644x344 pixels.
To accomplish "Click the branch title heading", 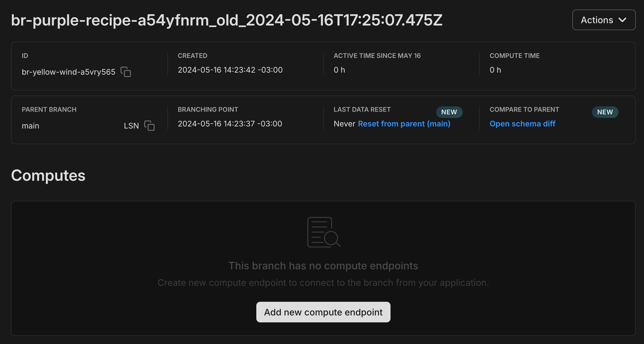I will [227, 20].
